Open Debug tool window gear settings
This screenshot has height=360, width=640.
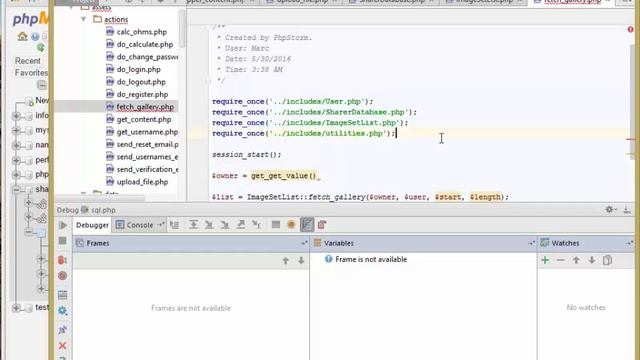[610, 210]
